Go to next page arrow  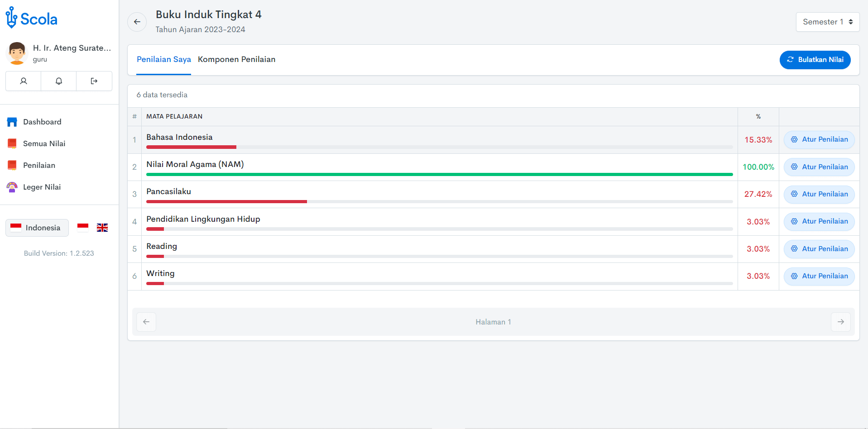[840, 322]
